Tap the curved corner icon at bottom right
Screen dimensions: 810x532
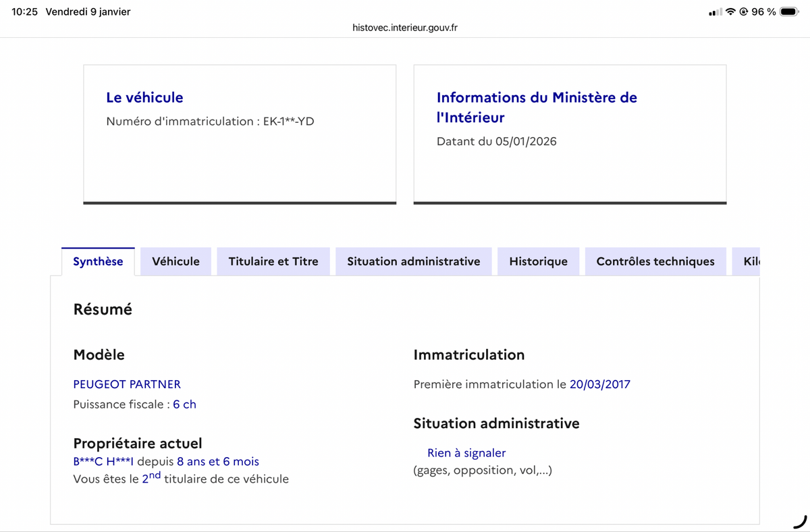click(800, 521)
